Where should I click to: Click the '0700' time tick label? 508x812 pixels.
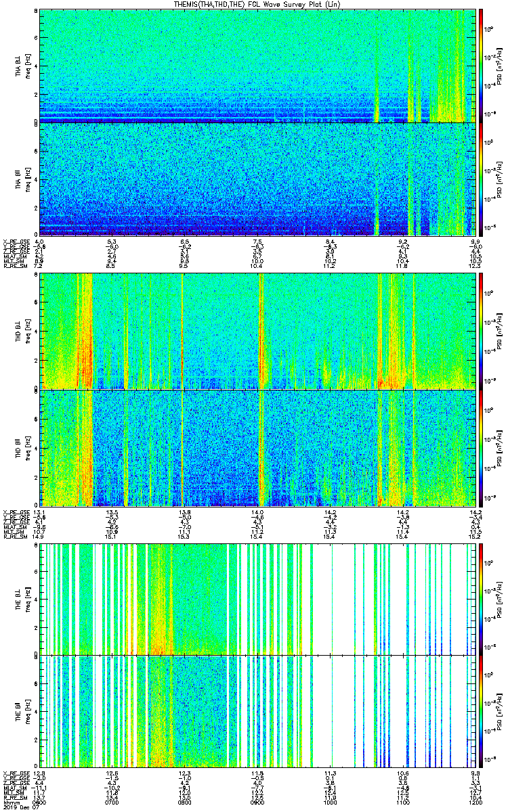click(112, 802)
